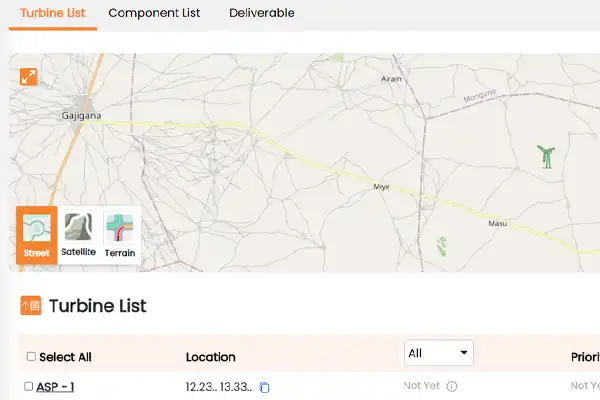Open the All filter dropdown
600x400 pixels.
[x=439, y=353]
